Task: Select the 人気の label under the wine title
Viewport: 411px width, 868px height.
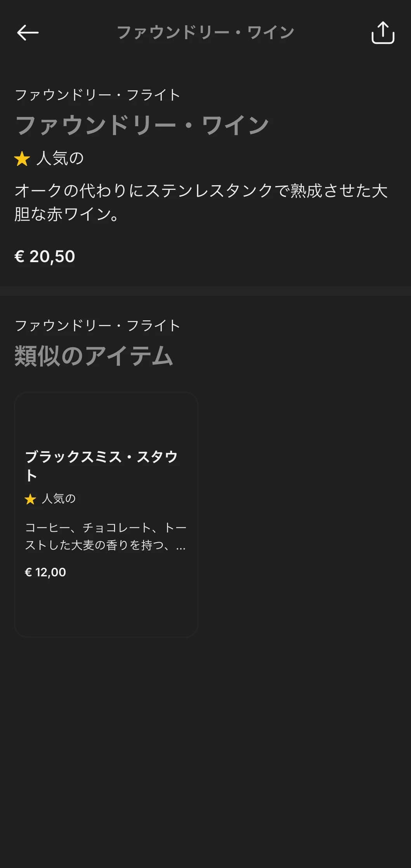Action: 60,158
